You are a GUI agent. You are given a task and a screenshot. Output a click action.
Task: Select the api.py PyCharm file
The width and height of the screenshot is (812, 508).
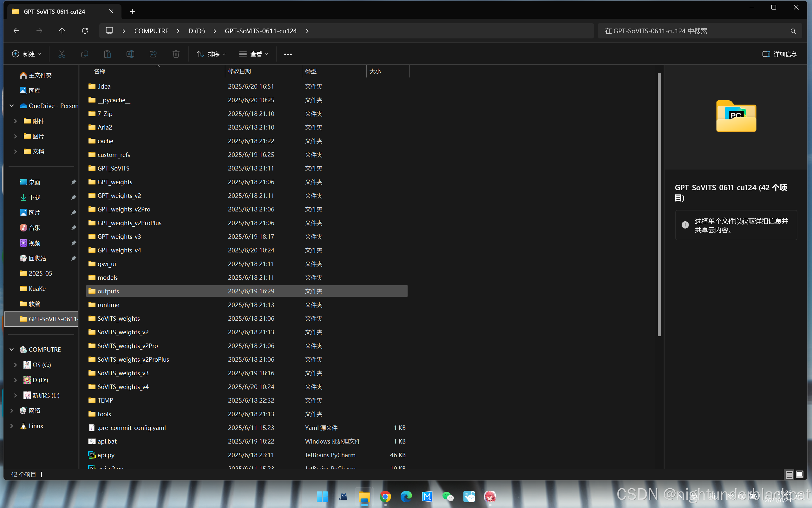pos(247,455)
